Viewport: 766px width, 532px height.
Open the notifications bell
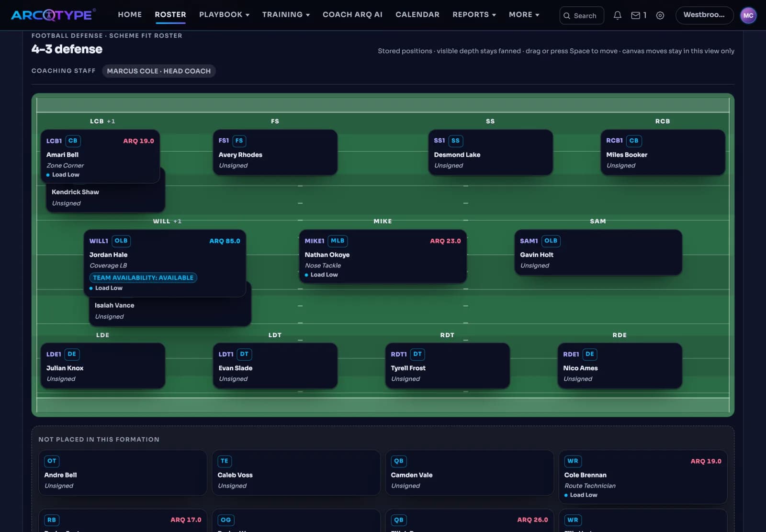coord(618,15)
